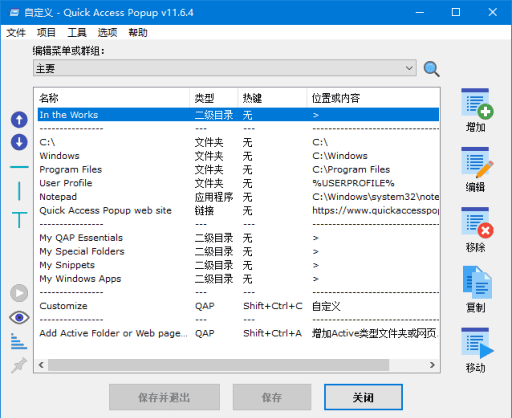Open the 选项 menu
512x418 pixels.
coord(107,33)
